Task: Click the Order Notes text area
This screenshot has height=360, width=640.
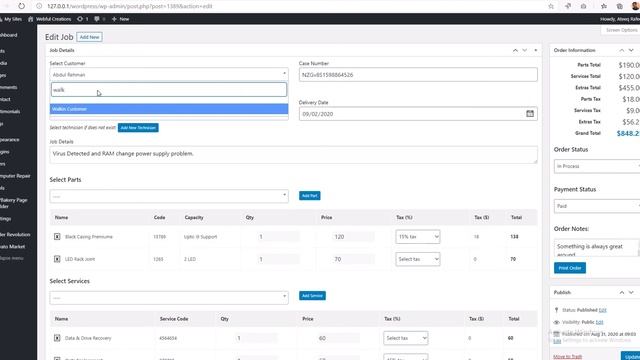Action: tap(596, 248)
